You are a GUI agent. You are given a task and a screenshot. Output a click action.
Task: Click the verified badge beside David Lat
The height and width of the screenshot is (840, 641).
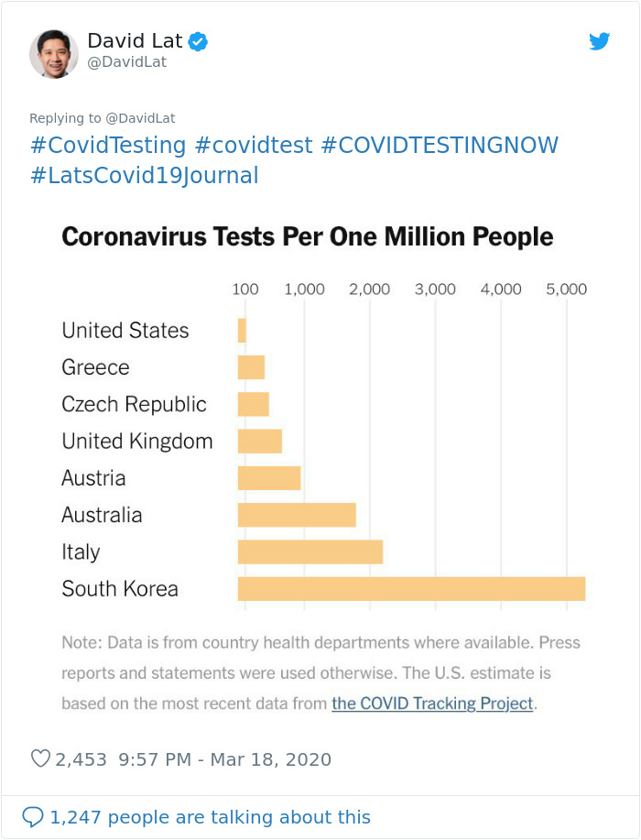pos(198,40)
